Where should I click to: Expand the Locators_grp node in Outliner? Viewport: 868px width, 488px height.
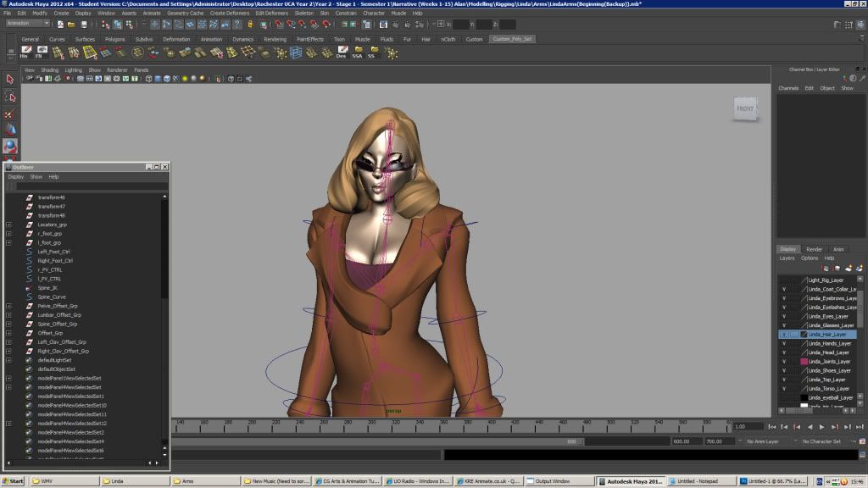8,225
